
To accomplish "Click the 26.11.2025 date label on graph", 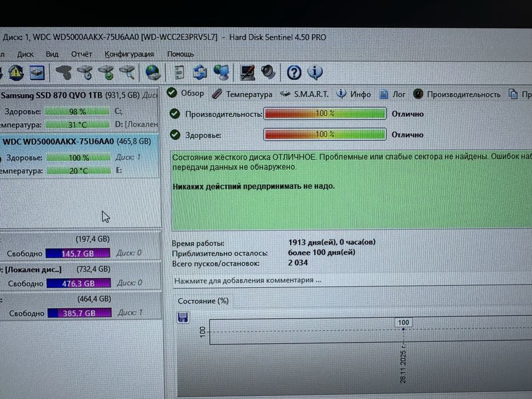I will [x=403, y=366].
